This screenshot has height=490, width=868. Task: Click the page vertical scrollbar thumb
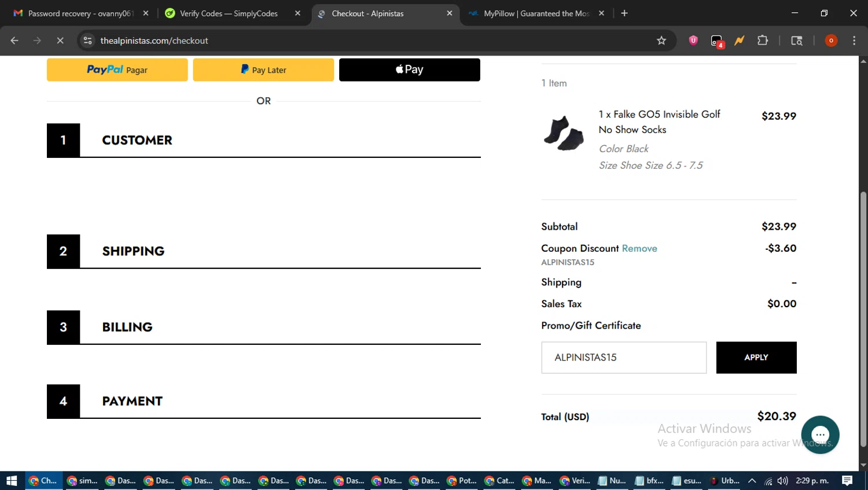click(x=863, y=318)
